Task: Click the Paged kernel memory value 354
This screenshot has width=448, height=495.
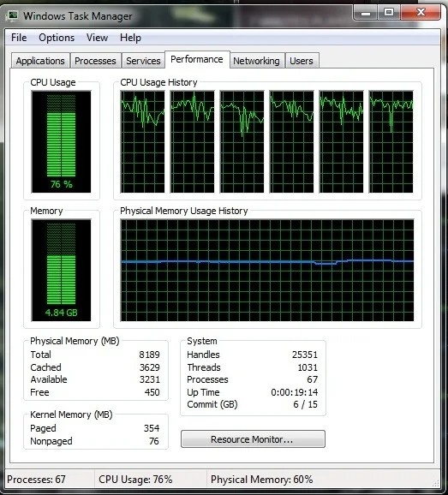Action: click(152, 428)
